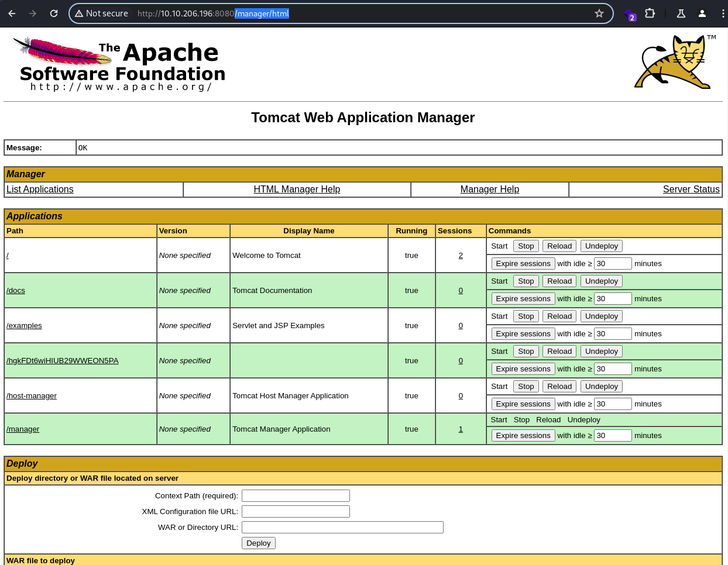Image resolution: width=728 pixels, height=565 pixels.
Task: Click the Tomcat cat logo
Action: click(675, 62)
